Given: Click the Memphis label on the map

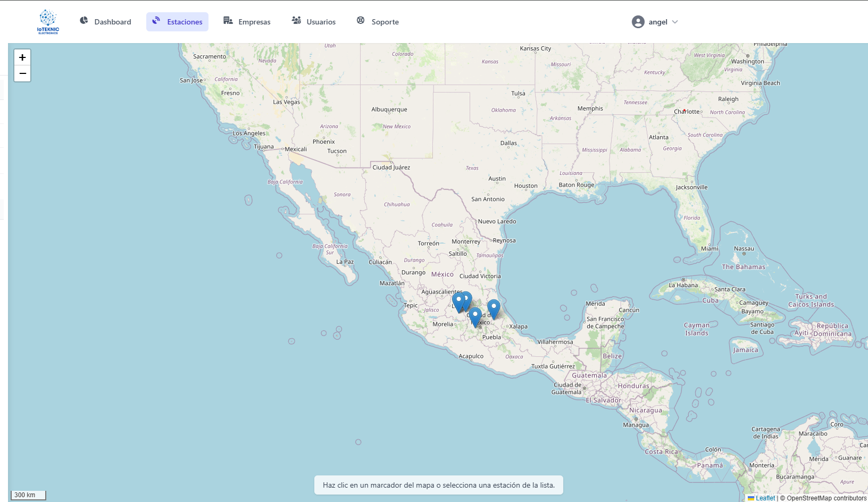Looking at the screenshot, I should pos(590,108).
